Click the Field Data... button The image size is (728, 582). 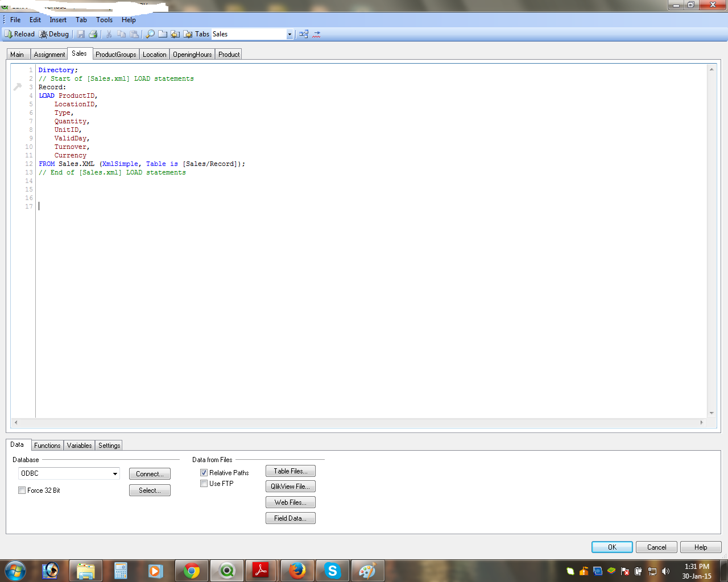[x=291, y=518]
